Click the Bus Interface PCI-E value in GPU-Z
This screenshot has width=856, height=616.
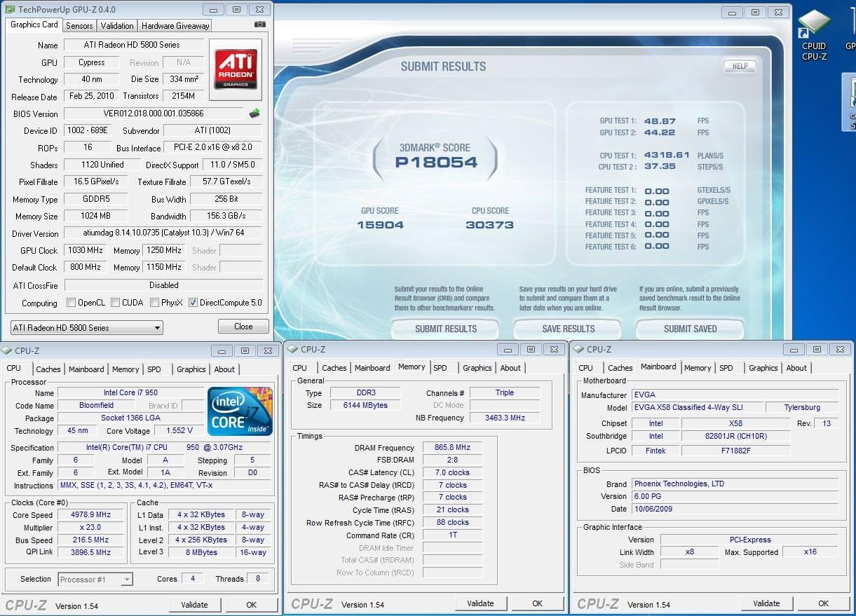pos(212,148)
